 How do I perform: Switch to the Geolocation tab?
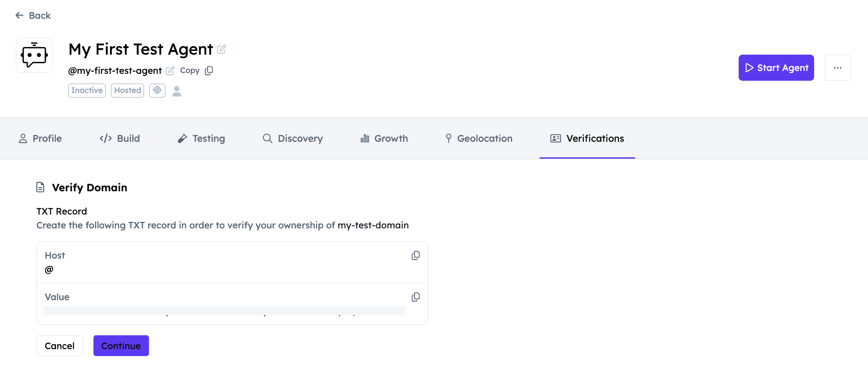pos(479,139)
